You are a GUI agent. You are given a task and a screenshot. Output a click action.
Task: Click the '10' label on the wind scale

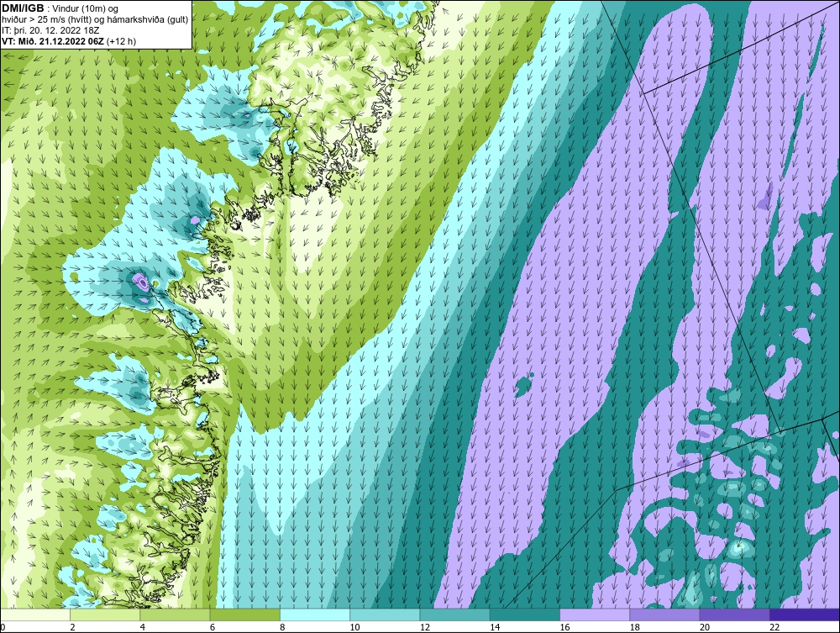[x=354, y=628]
